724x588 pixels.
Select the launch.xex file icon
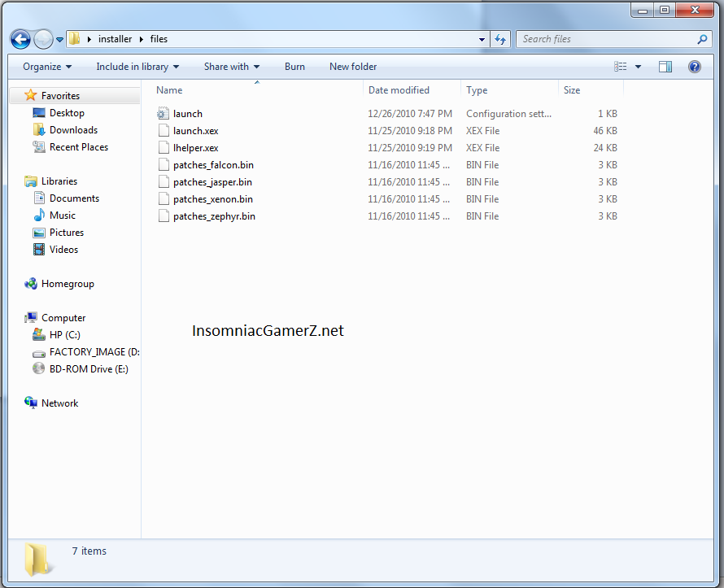coord(164,131)
